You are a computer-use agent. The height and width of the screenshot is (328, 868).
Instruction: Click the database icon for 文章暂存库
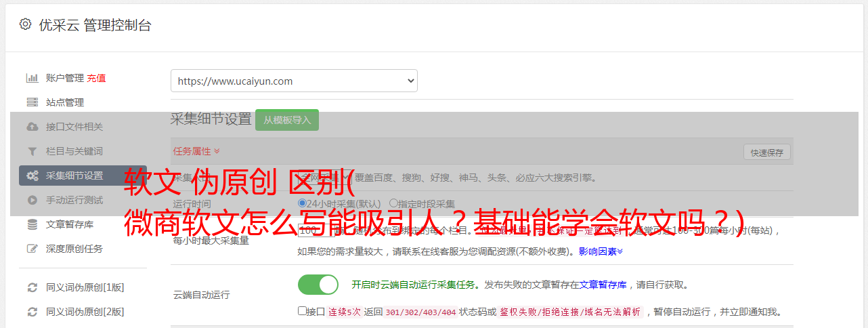point(32,224)
